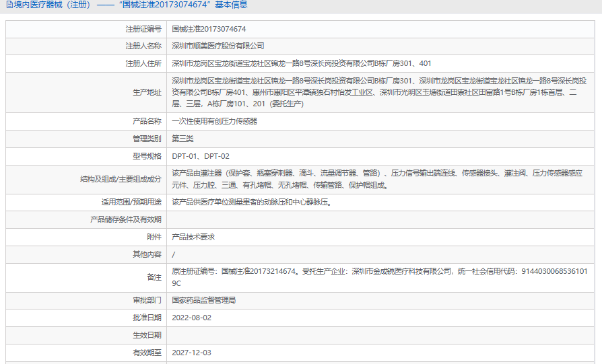Select the value 国械注准20173074674 in the table
This screenshot has height=364, width=602.
pos(209,29)
